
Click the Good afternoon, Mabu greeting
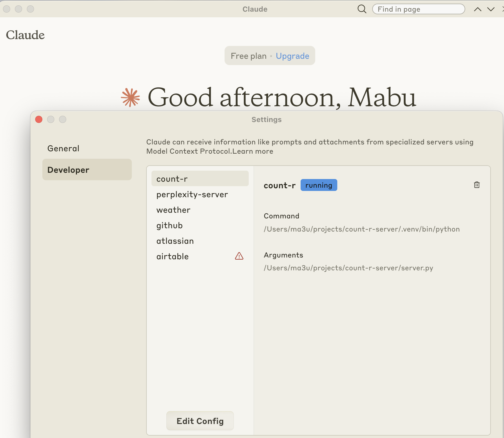tap(282, 97)
